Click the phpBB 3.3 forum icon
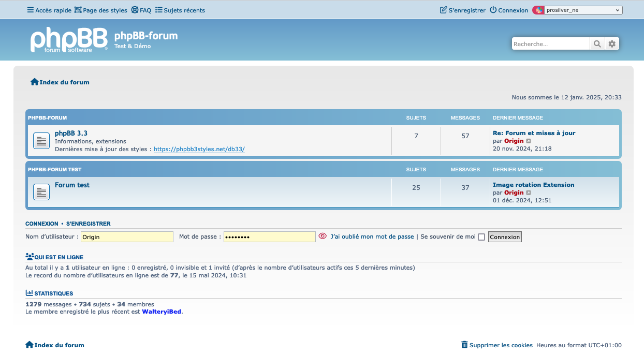This screenshot has width=644, height=355. tap(41, 141)
